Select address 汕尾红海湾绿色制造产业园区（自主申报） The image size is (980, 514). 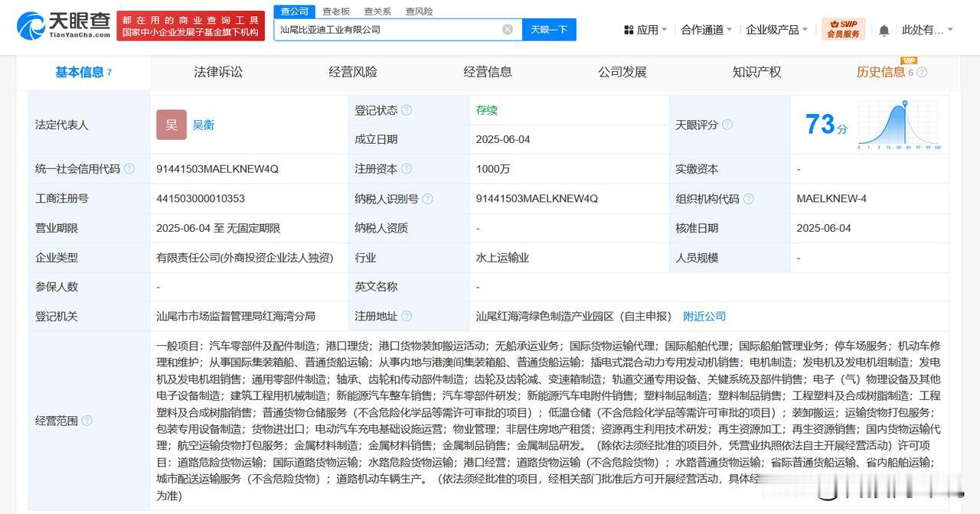click(x=574, y=316)
